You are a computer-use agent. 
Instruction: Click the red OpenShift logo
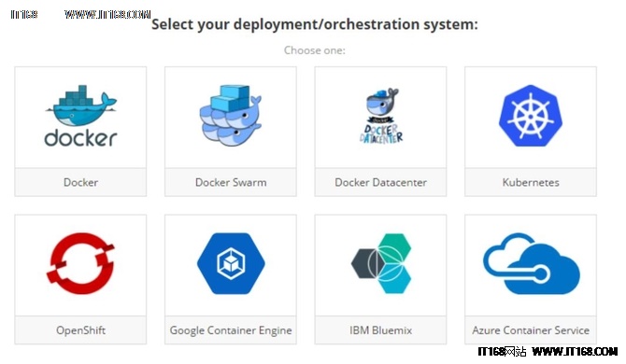point(80,263)
